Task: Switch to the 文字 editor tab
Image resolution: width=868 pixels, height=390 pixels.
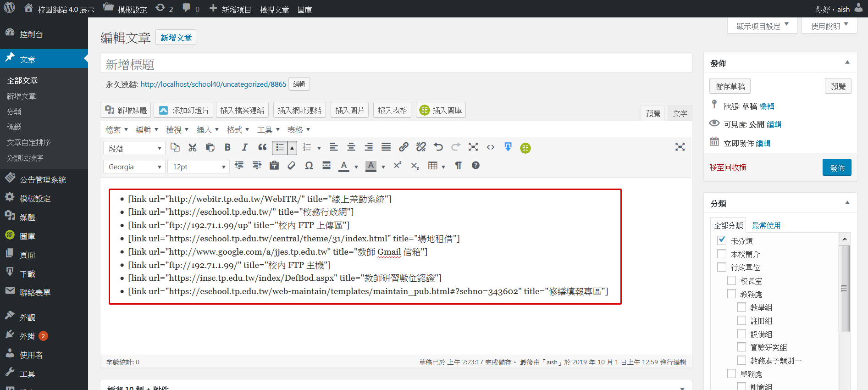Action: (680, 113)
